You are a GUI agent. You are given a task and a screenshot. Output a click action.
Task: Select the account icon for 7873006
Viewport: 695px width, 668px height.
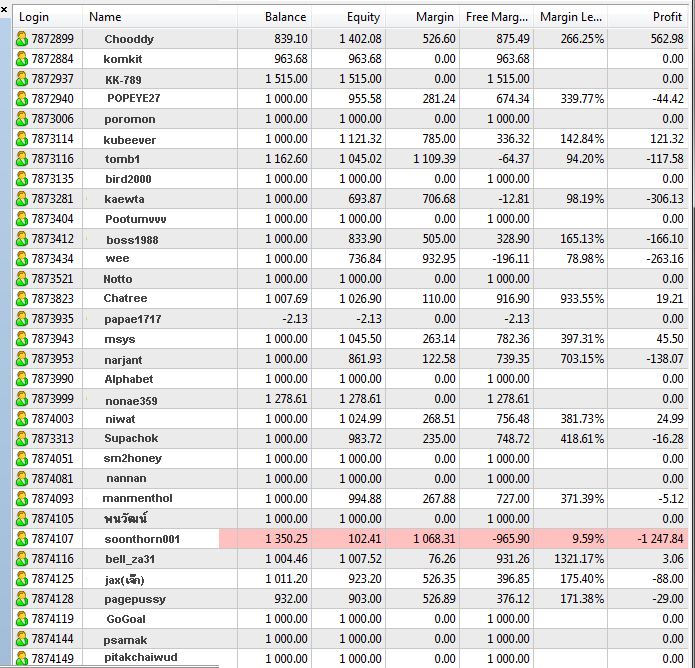[22, 119]
